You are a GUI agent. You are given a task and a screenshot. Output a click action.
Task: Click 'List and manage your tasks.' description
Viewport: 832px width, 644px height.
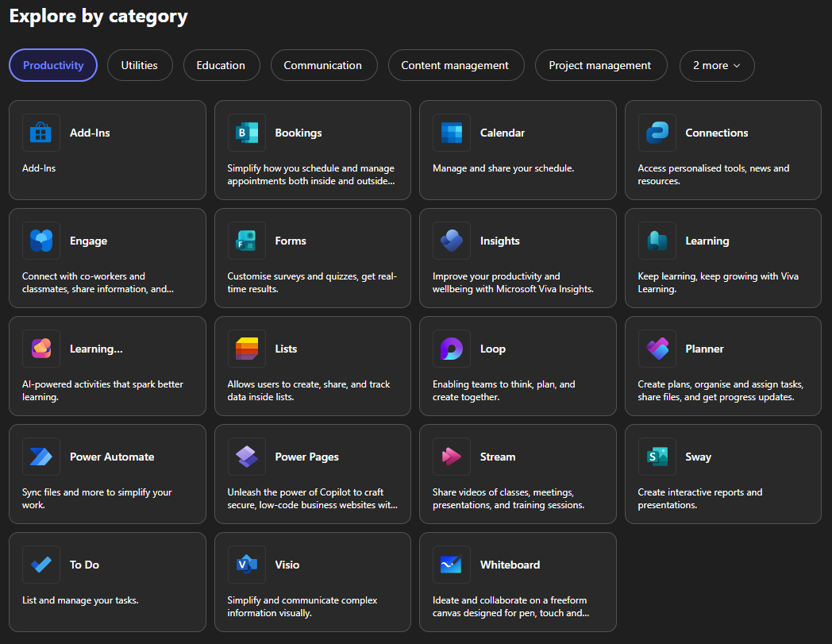tap(80, 600)
